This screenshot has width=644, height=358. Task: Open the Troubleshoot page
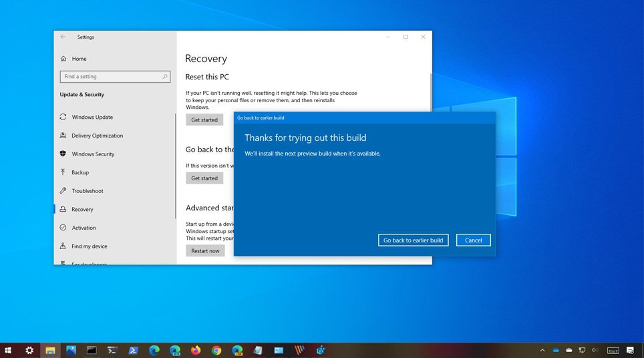pyautogui.click(x=88, y=191)
